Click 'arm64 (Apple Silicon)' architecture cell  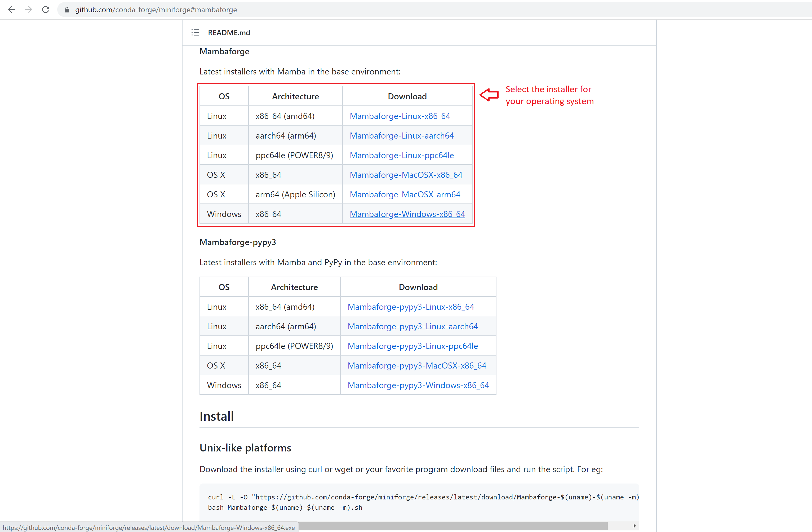click(295, 194)
